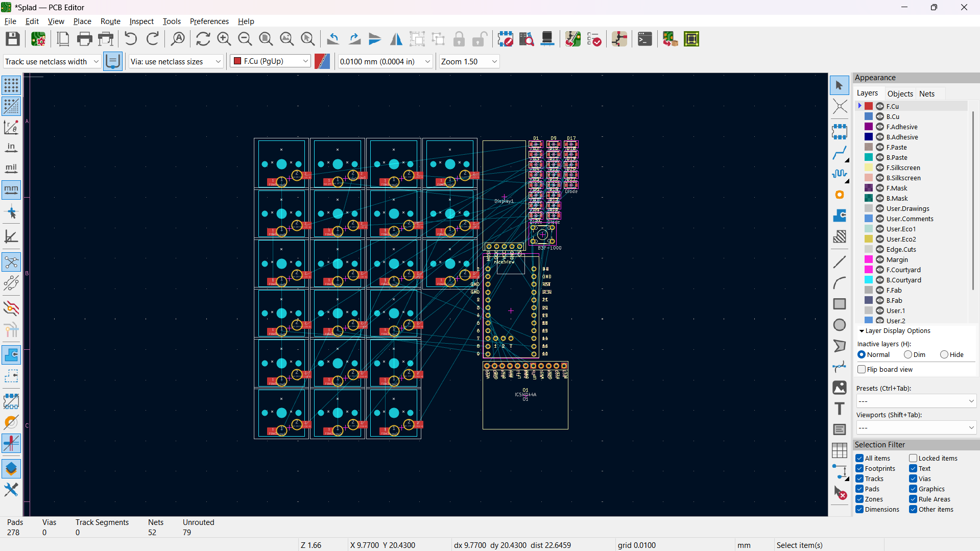
Task: Open the Python scripting console
Action: point(644,39)
